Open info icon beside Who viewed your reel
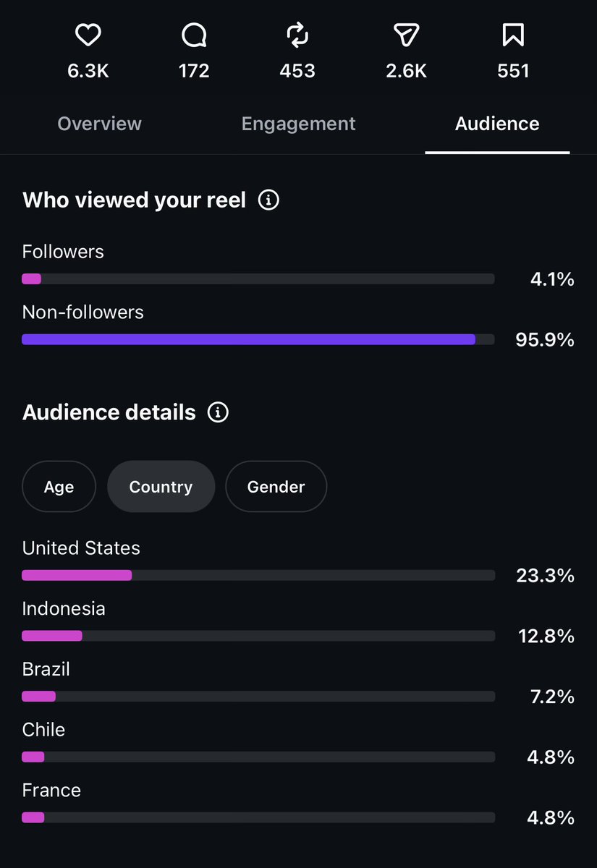The height and width of the screenshot is (868, 597). coord(268,200)
